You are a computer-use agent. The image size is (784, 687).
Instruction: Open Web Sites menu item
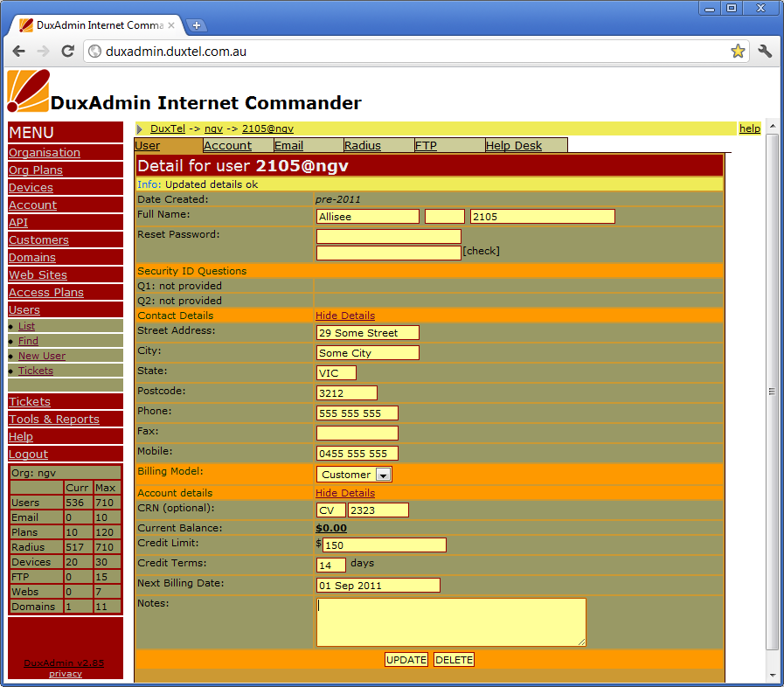38,275
